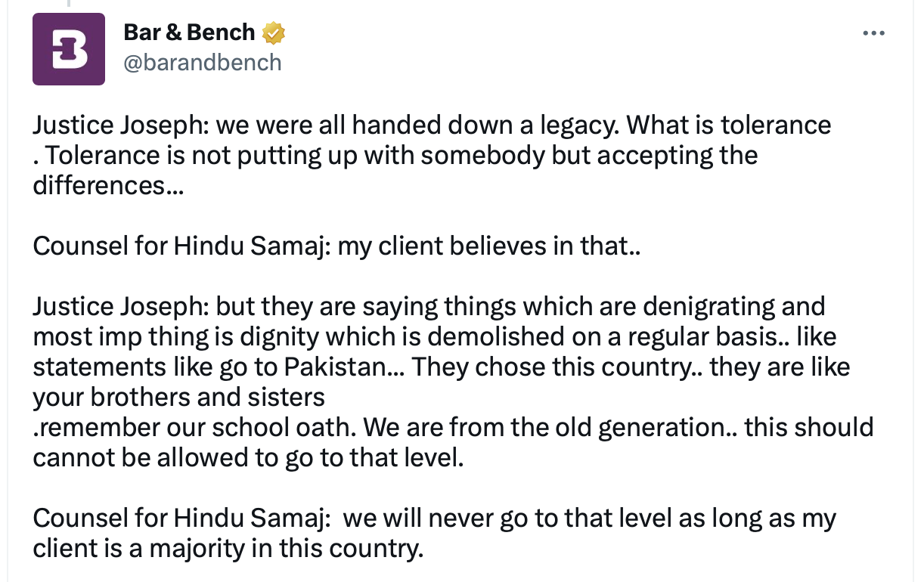
Task: Open the @barandbench handle link
Action: tap(202, 62)
